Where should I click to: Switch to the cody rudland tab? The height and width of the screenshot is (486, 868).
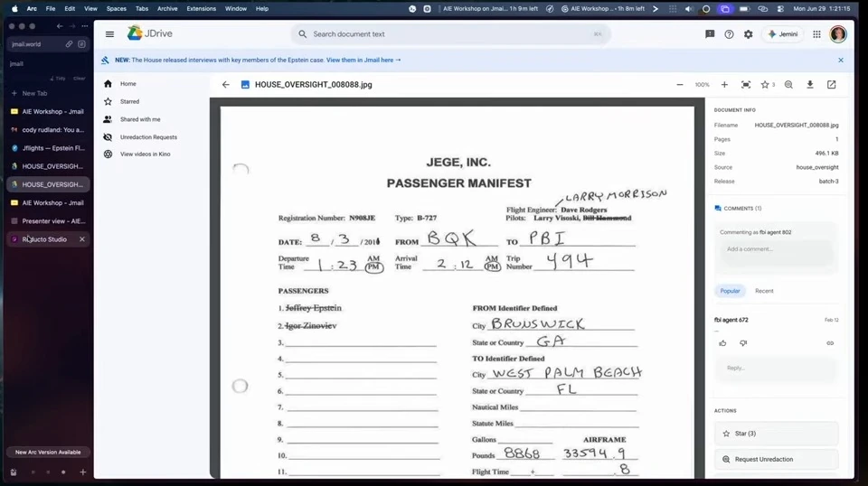48,130
